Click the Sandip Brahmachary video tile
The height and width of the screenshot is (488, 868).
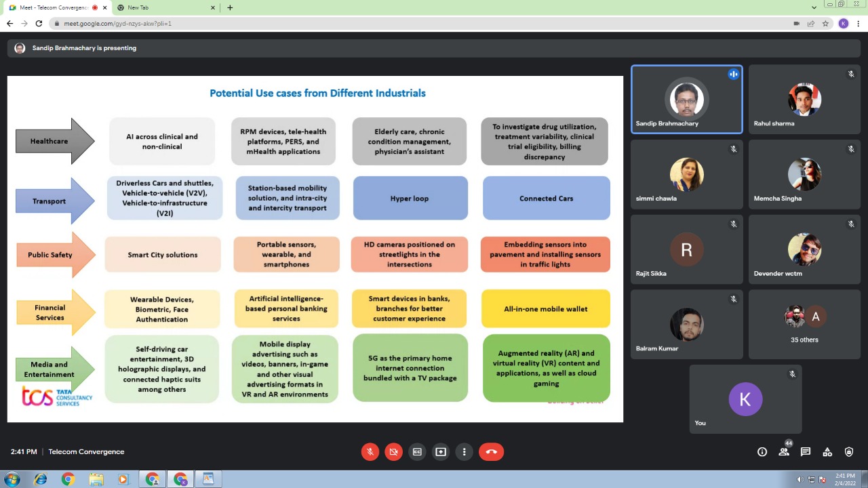[x=686, y=100]
